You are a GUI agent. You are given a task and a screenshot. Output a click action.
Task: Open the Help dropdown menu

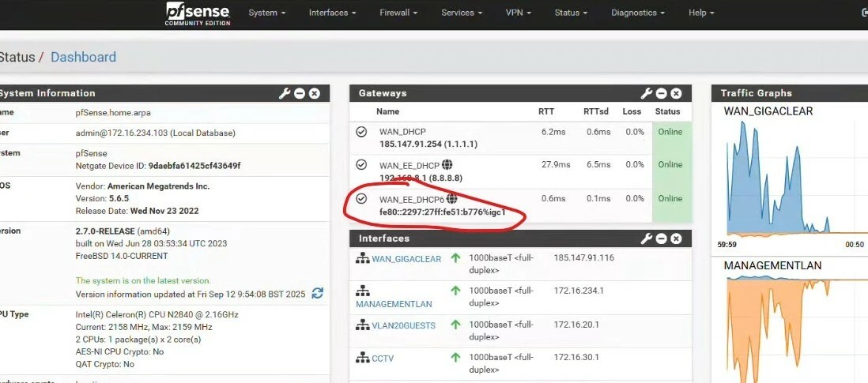click(701, 13)
